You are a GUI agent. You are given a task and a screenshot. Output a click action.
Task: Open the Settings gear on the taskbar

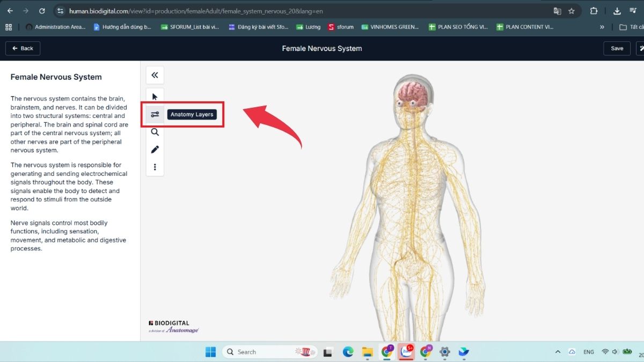point(444,352)
